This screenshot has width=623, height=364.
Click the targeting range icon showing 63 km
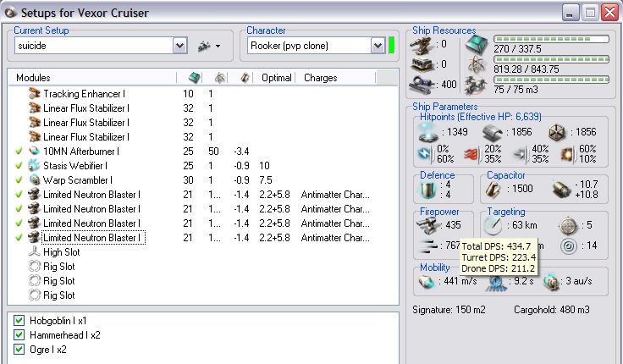coord(493,226)
